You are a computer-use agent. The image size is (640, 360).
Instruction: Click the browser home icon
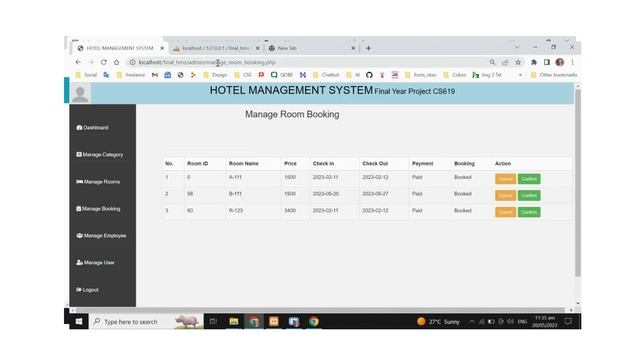[x=117, y=62]
